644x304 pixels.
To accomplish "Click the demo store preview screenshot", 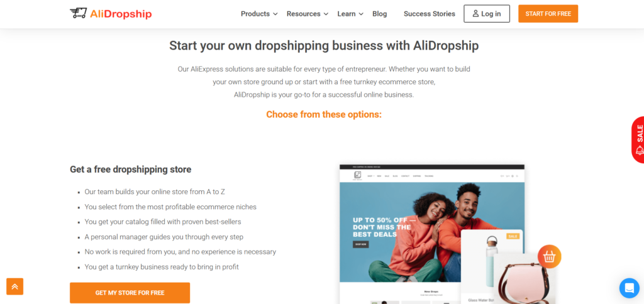I will (x=431, y=234).
